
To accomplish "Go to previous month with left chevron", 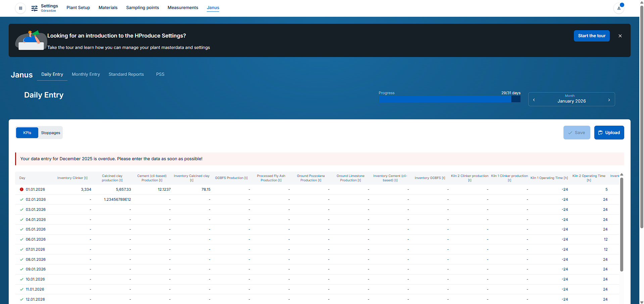I will click(x=534, y=100).
